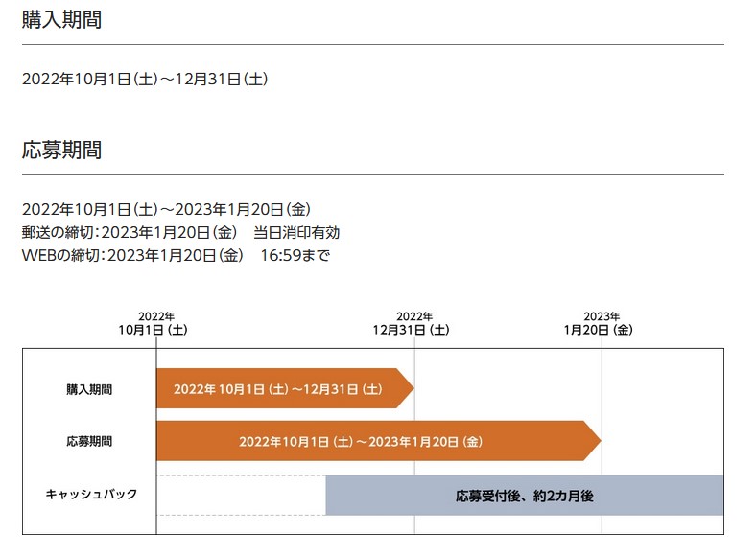The image size is (756, 556).
Task: Click the horizontal divider under 購入期間 heading
Action: tap(372, 44)
